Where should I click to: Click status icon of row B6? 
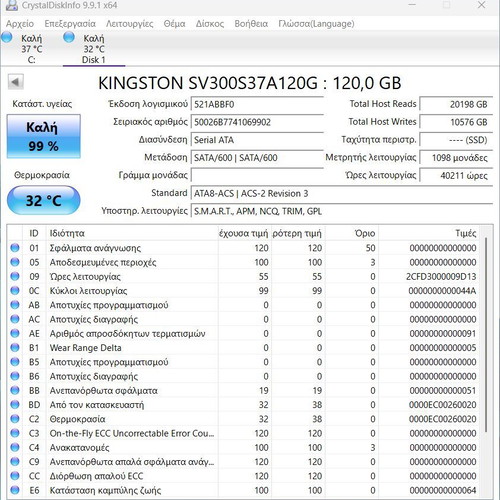(15, 376)
